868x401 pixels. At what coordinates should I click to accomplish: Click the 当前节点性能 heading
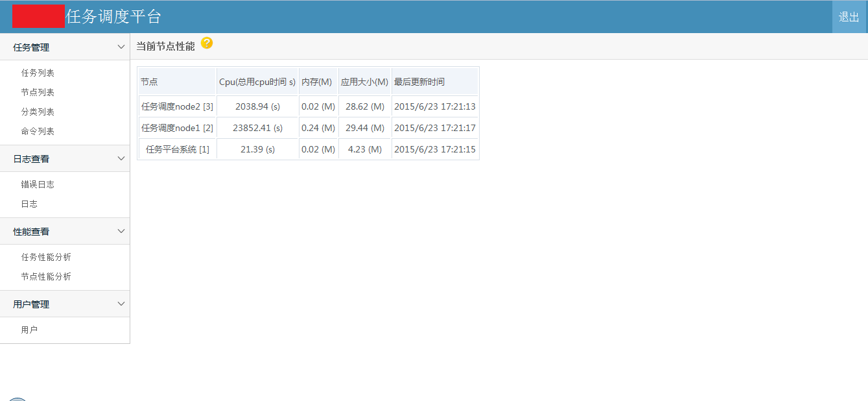165,47
